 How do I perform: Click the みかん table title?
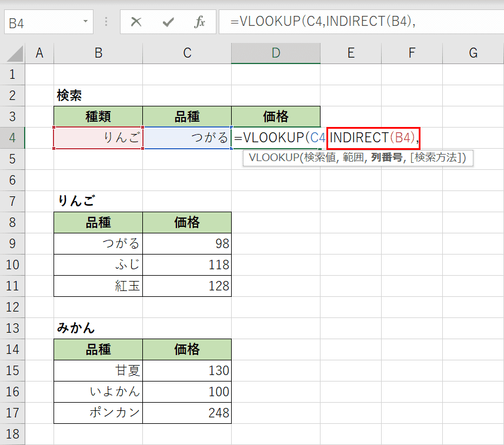tap(76, 328)
